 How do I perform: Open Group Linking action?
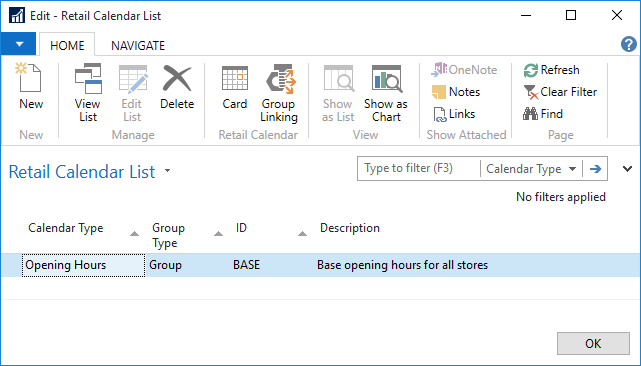coord(279,93)
